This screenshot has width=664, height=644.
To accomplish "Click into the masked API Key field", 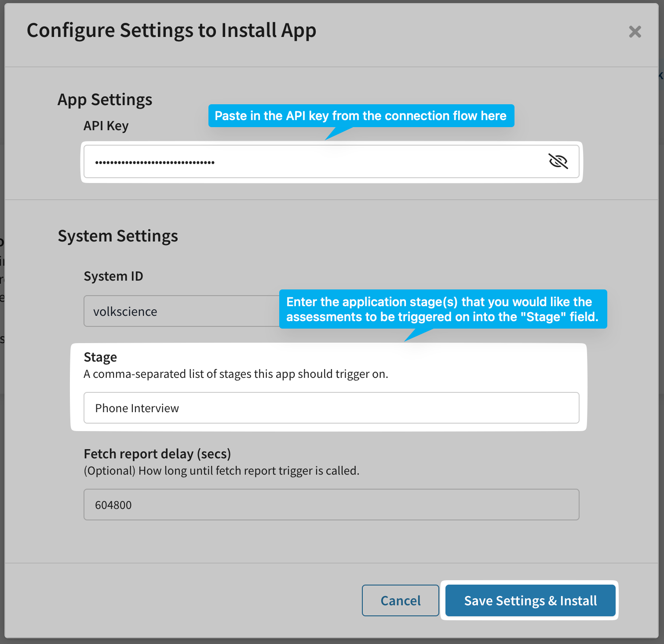I will (x=308, y=162).
